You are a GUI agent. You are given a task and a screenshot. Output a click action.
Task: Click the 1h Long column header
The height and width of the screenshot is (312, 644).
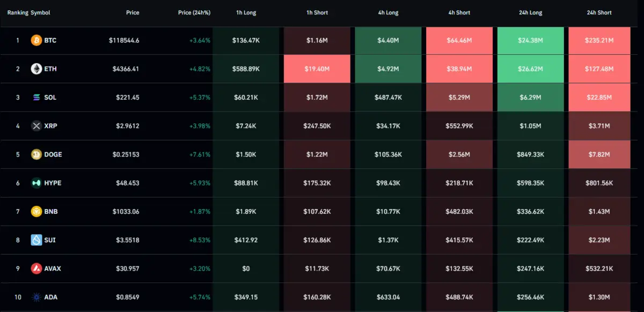pyautogui.click(x=246, y=12)
